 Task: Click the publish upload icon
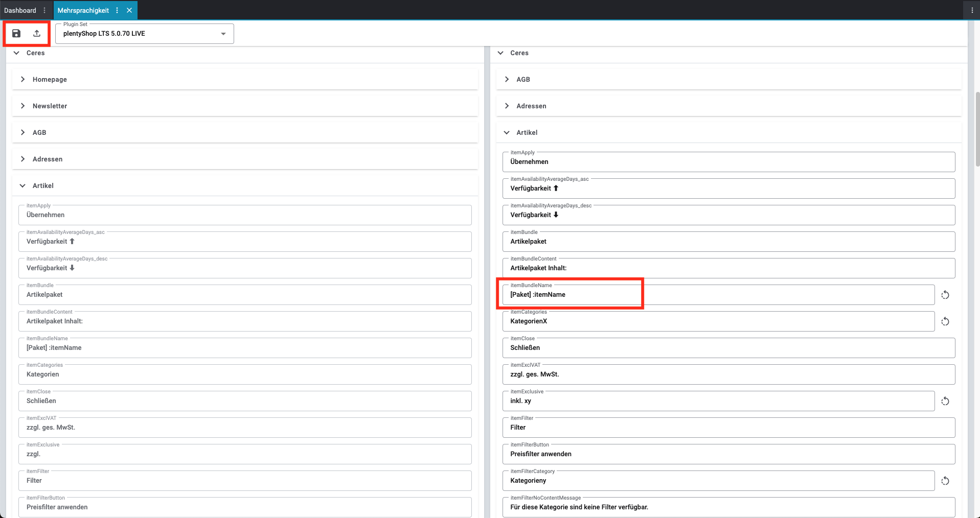tap(37, 33)
